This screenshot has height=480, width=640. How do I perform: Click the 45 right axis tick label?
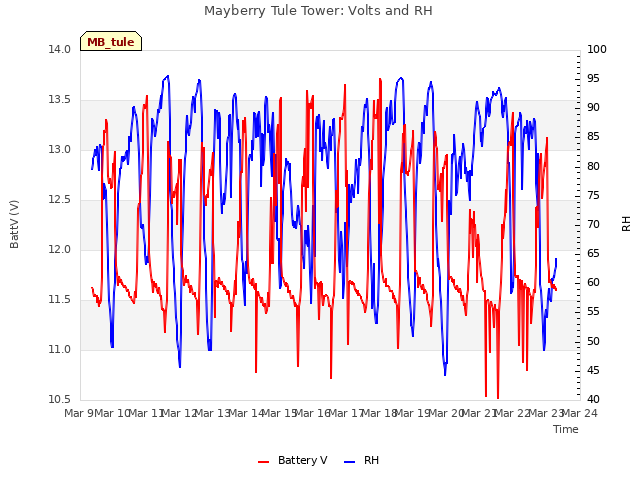coord(593,370)
